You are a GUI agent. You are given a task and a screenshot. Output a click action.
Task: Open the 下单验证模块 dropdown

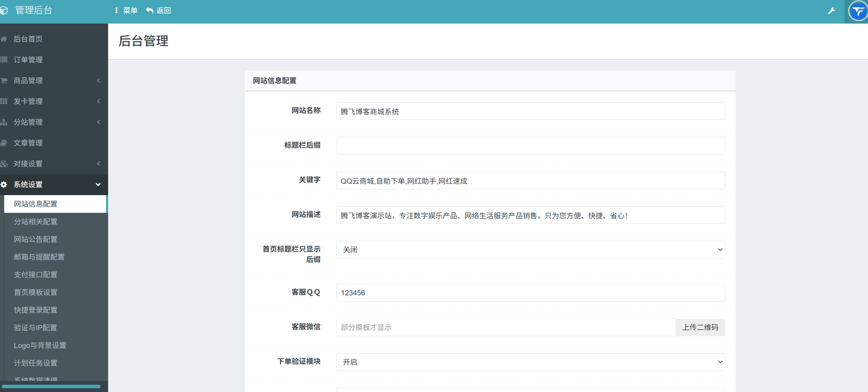[530, 362]
